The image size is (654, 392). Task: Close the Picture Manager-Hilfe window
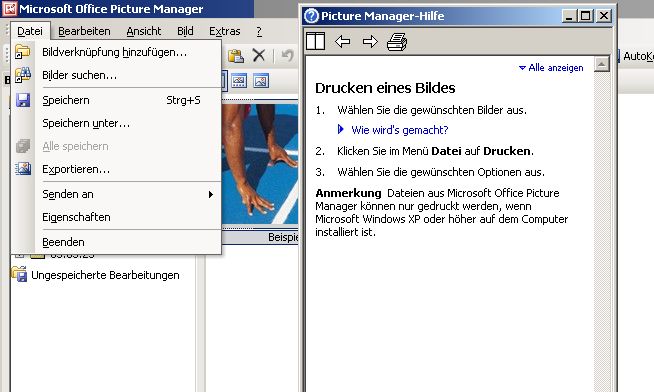click(x=604, y=16)
